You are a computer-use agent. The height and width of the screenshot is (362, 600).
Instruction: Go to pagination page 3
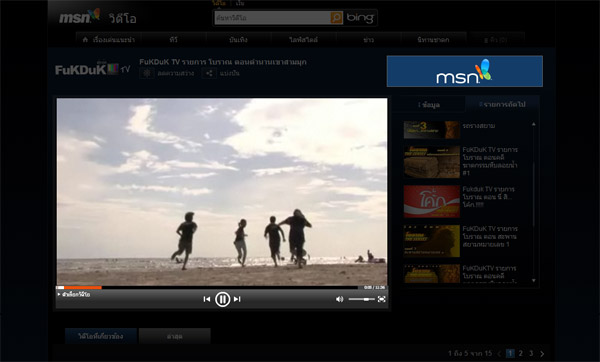pos(531,353)
